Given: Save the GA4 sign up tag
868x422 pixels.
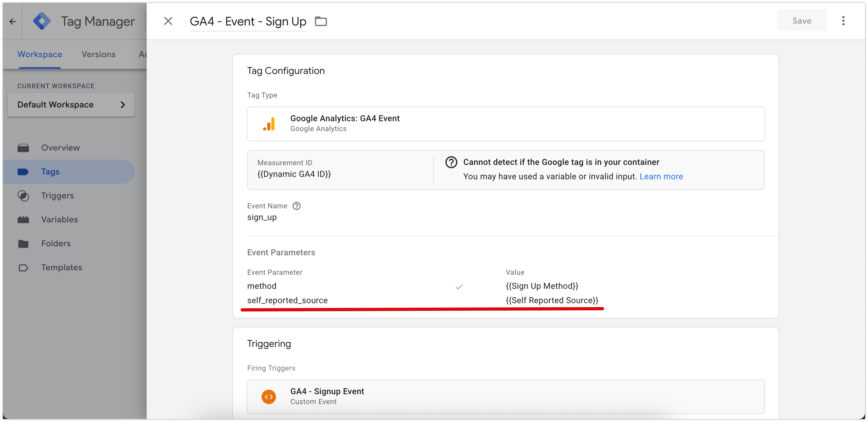Looking at the screenshot, I should [802, 20].
